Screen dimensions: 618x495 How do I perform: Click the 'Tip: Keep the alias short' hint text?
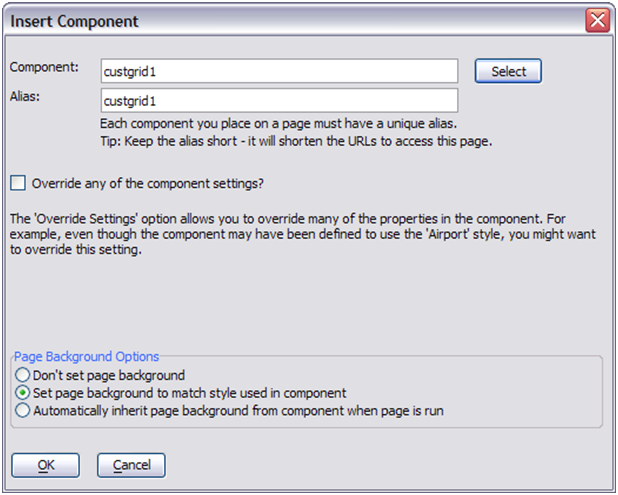pos(296,141)
